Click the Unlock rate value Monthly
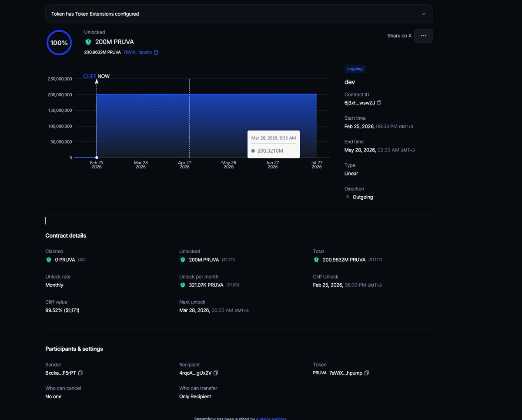The image size is (522, 420). (x=54, y=285)
